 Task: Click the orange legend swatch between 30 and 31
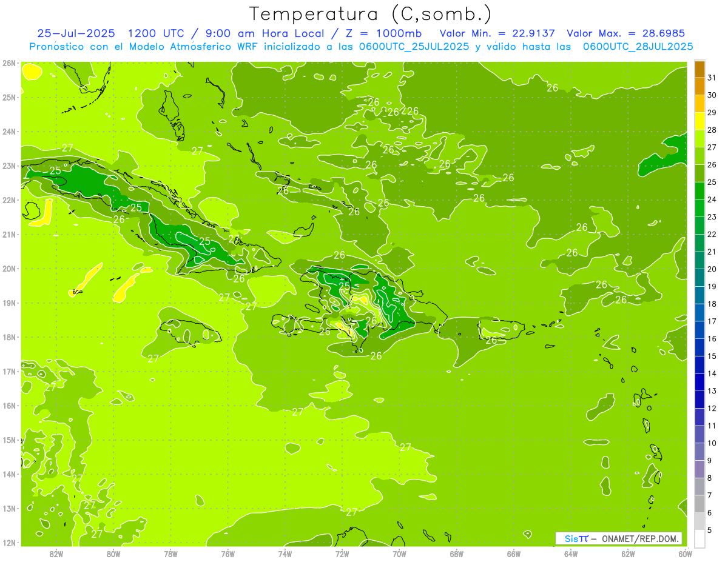pos(699,86)
